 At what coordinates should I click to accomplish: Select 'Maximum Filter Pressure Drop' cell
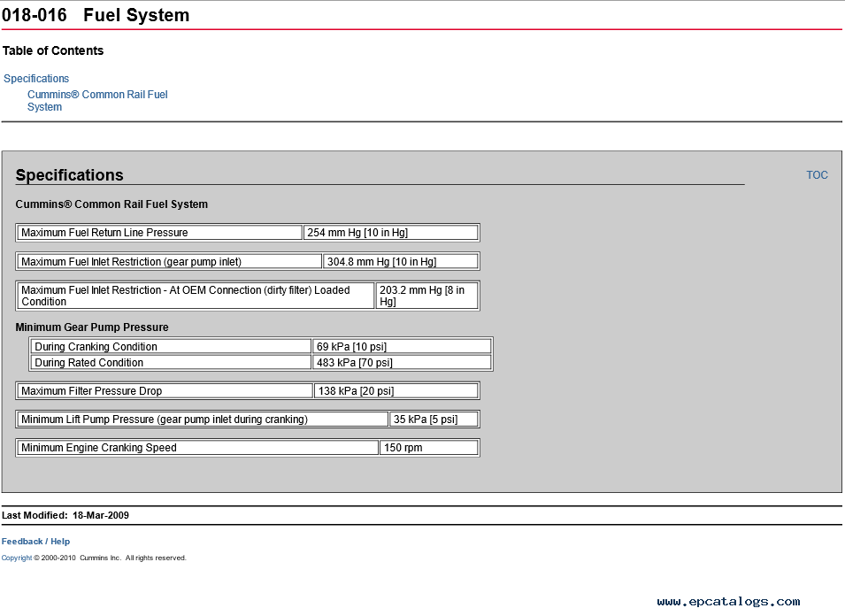click(x=165, y=390)
